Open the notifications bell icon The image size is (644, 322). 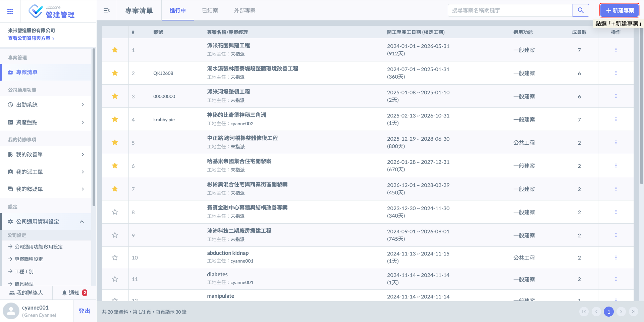64,293
